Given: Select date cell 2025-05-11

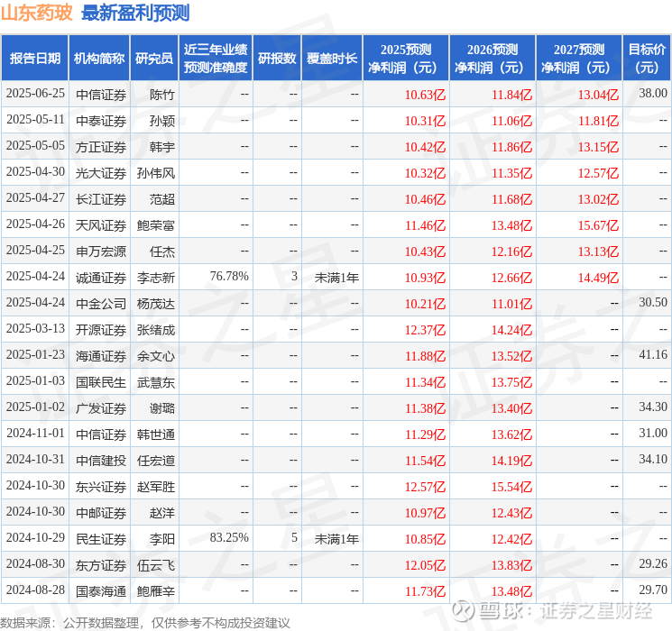Looking at the screenshot, I should click(x=35, y=120).
